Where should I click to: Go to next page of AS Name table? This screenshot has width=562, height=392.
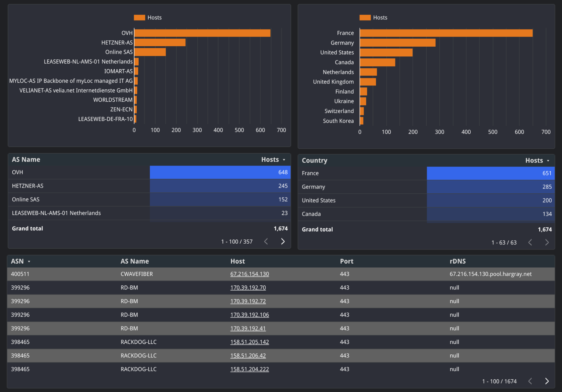[283, 241]
